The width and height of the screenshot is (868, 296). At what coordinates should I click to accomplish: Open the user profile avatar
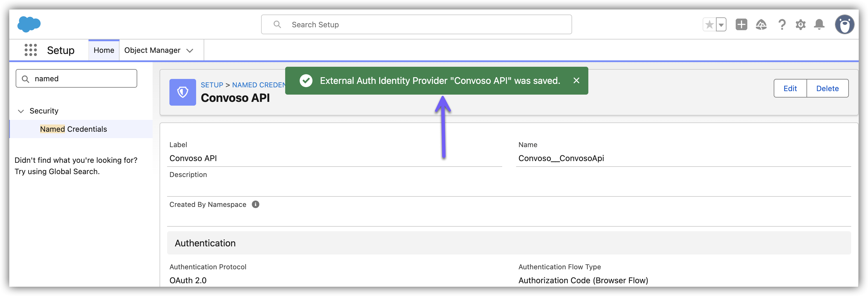coord(844,25)
